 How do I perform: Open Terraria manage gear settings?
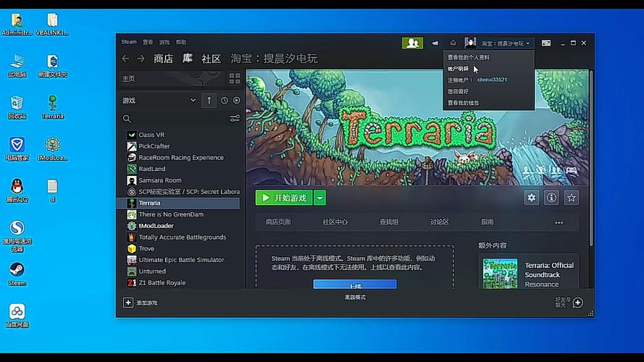532,198
